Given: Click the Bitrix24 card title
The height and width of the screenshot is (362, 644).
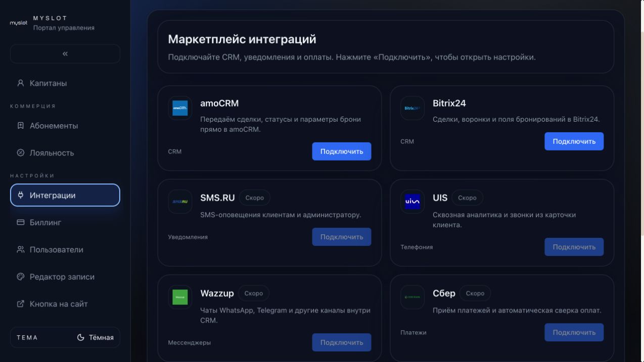Looking at the screenshot, I should click(x=449, y=104).
